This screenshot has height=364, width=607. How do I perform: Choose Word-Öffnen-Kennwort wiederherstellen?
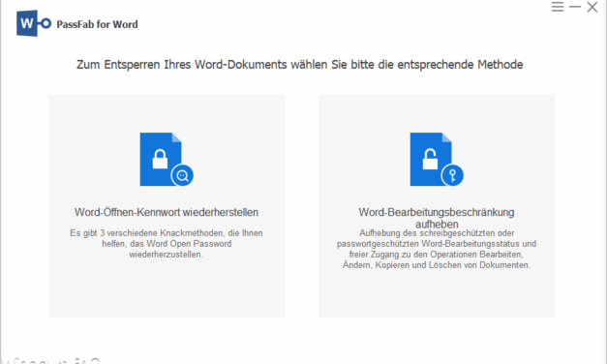(167, 212)
